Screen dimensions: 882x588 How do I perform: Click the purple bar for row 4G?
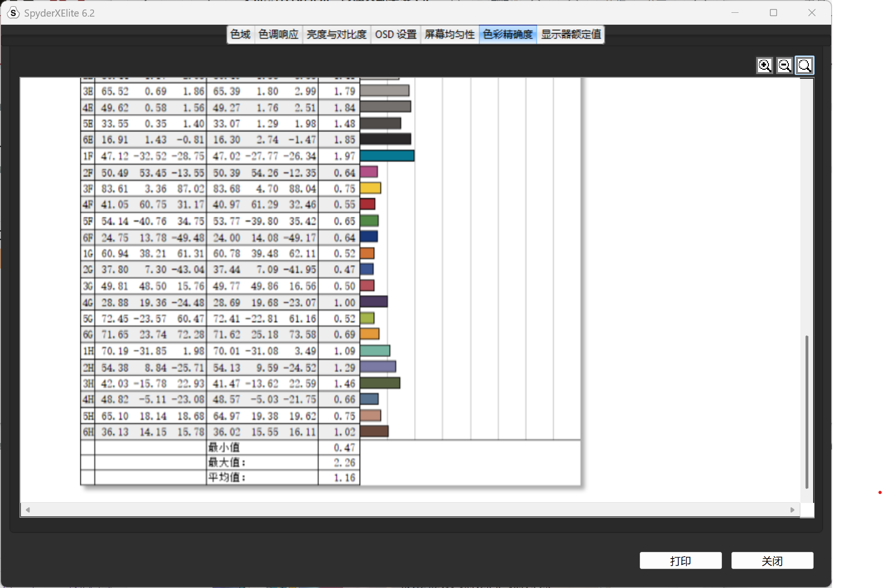point(374,301)
